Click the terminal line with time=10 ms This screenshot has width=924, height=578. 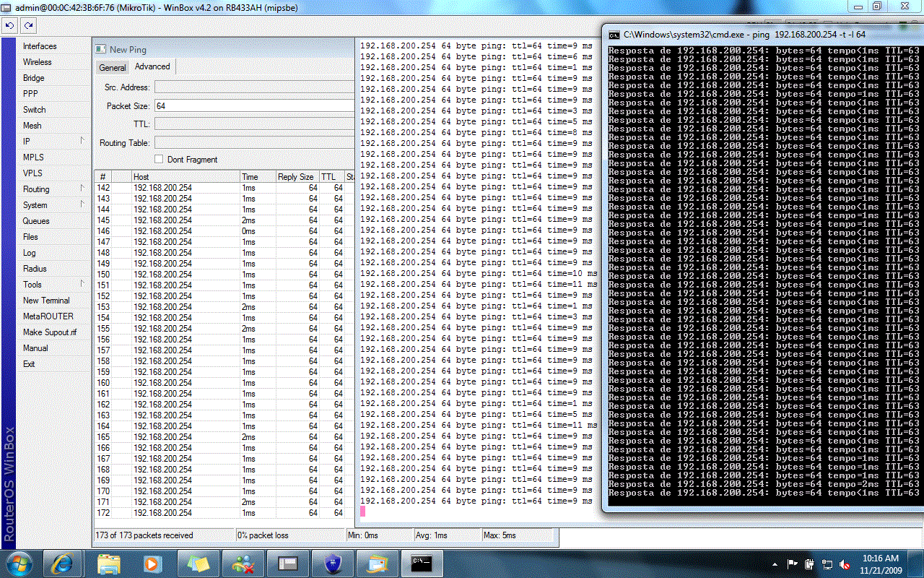pyautogui.click(x=479, y=274)
